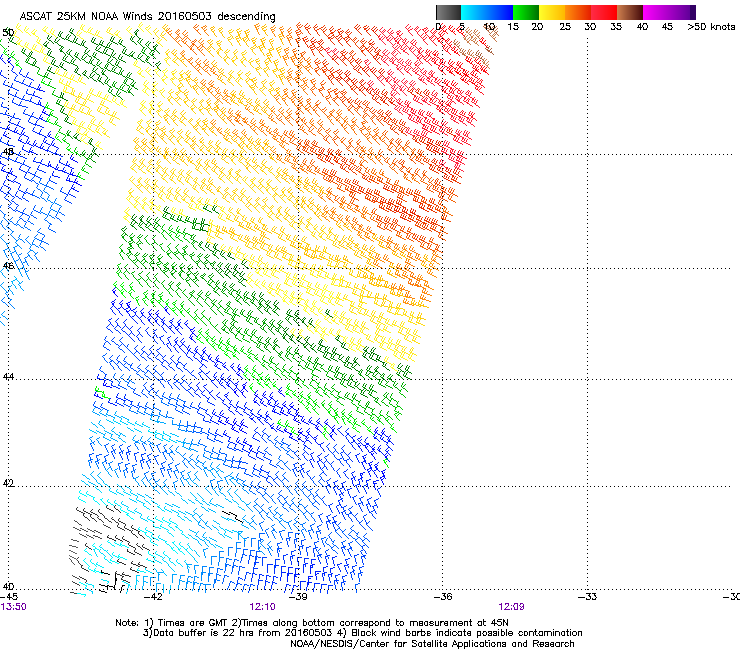Image resolution: width=740 pixels, height=650 pixels.
Task: Click the purple time label '12:10'
Action: [x=262, y=607]
